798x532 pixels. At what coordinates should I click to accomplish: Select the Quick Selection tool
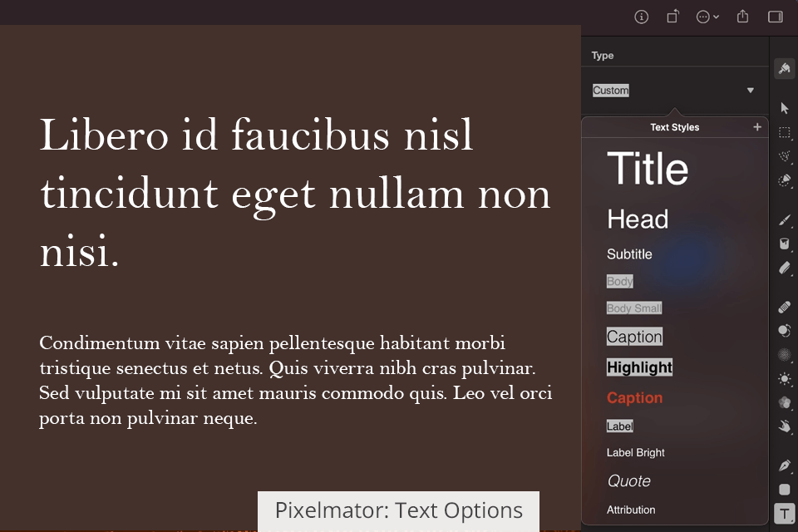pos(784,156)
